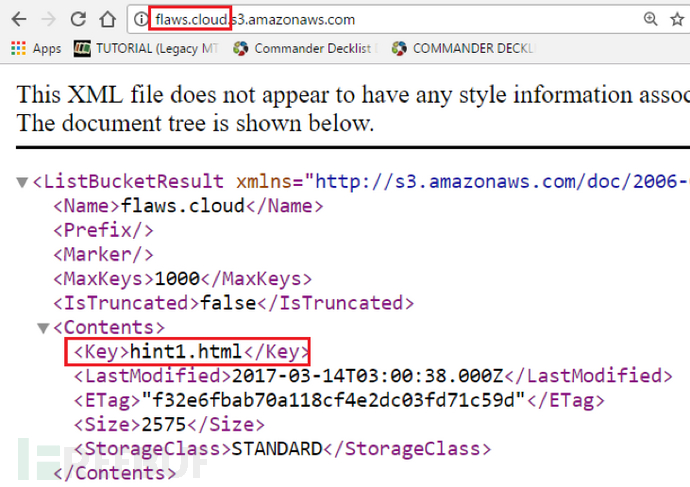Click the forward navigation arrow

[48, 19]
